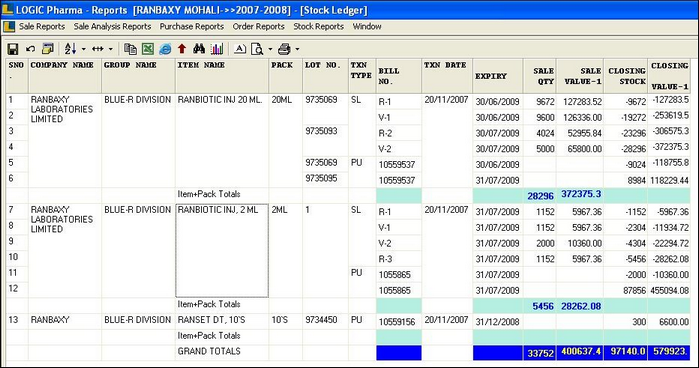Click sale value 127283.52 cell
The image size is (699, 368).
[x=580, y=102]
